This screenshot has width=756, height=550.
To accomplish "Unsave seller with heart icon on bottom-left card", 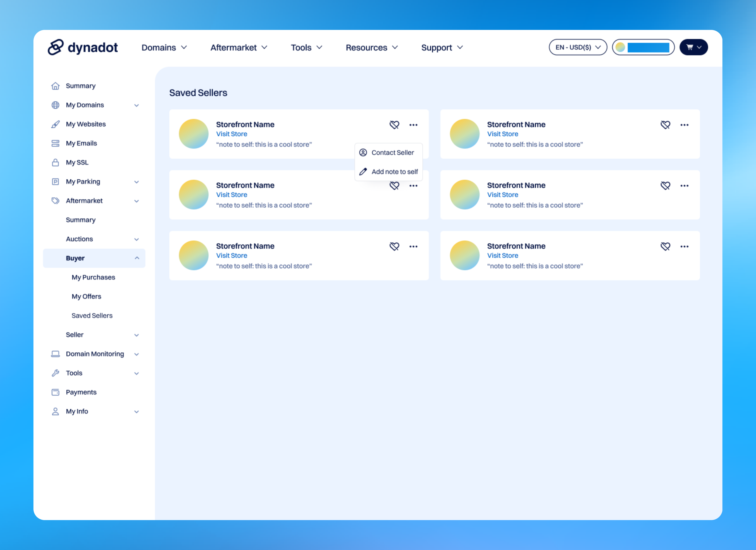I will (394, 246).
